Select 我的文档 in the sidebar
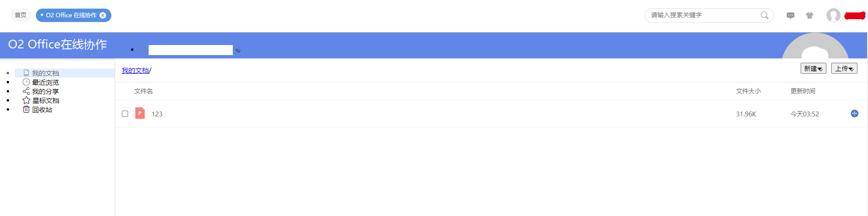The height and width of the screenshot is (216, 868). pos(45,73)
